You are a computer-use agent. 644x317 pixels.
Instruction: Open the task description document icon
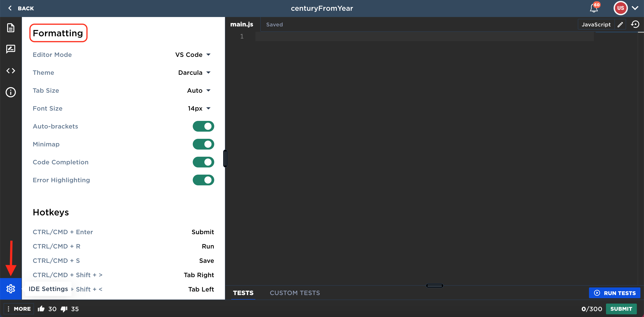[x=11, y=28]
